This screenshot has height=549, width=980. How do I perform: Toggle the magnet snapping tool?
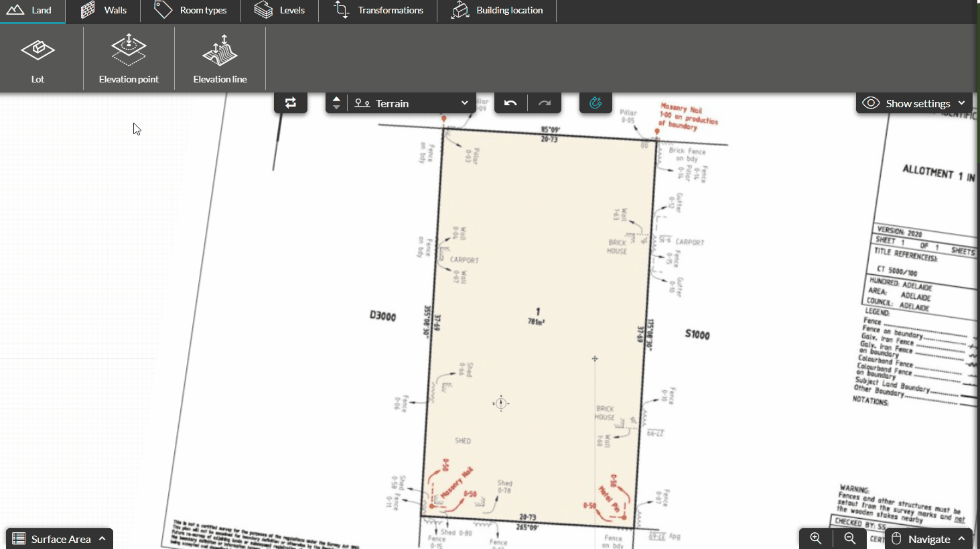(x=596, y=103)
